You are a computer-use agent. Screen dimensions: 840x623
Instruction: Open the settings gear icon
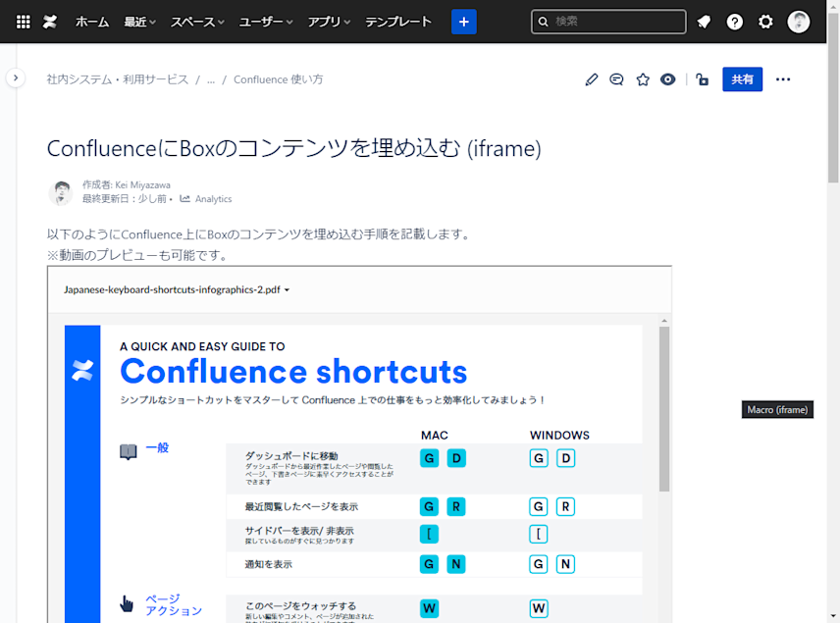(765, 22)
